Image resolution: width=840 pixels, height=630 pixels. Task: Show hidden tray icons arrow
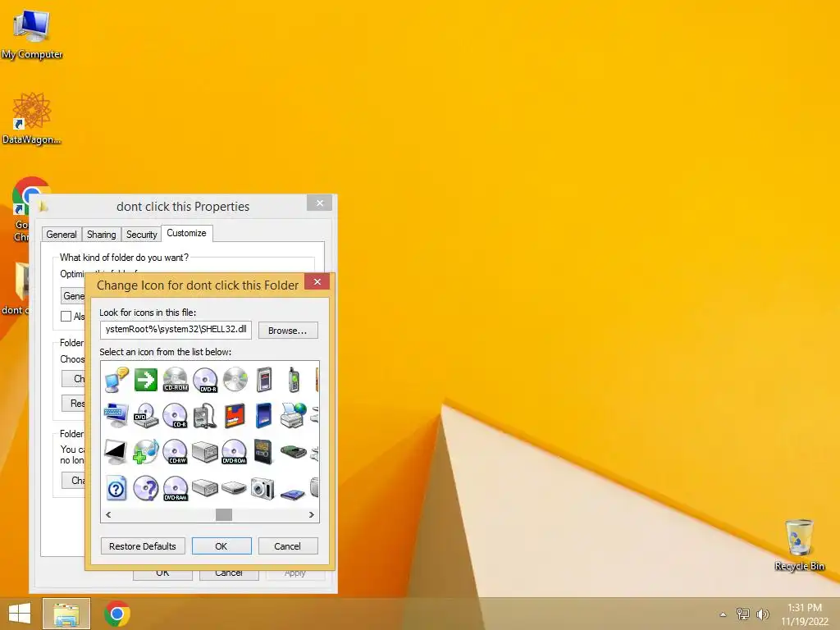pyautogui.click(x=724, y=614)
